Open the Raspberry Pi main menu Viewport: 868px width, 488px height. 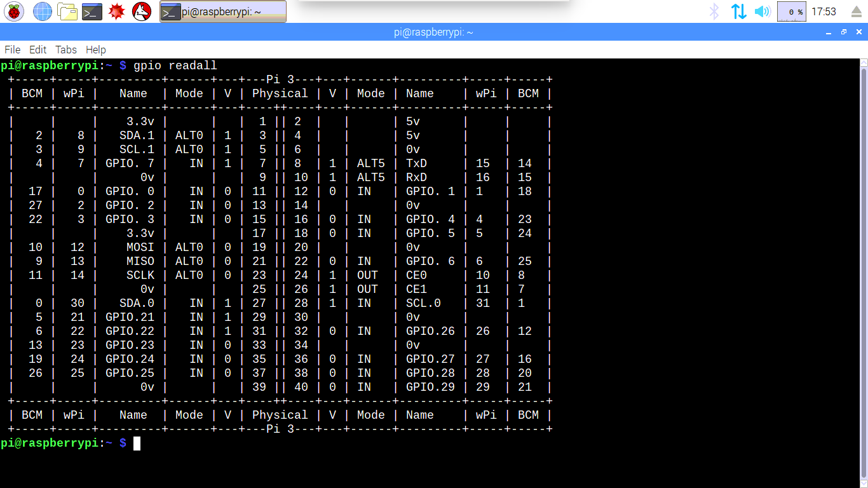(x=15, y=11)
